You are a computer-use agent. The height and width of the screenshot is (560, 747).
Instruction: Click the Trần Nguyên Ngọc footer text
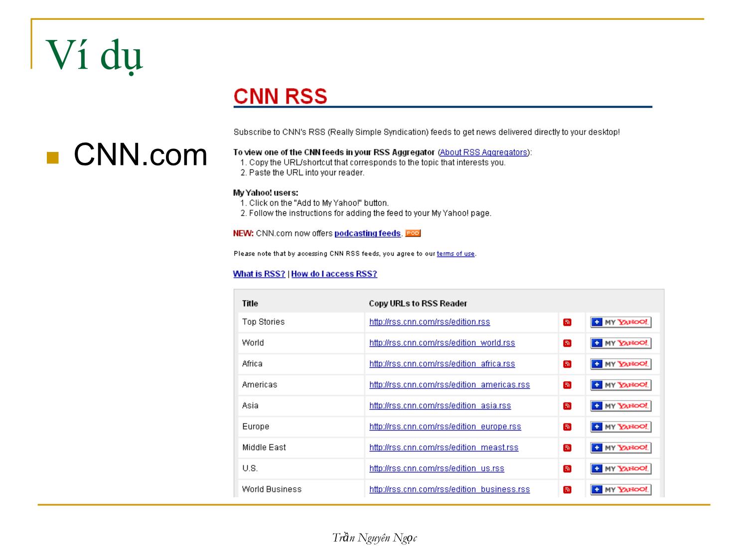(374, 538)
